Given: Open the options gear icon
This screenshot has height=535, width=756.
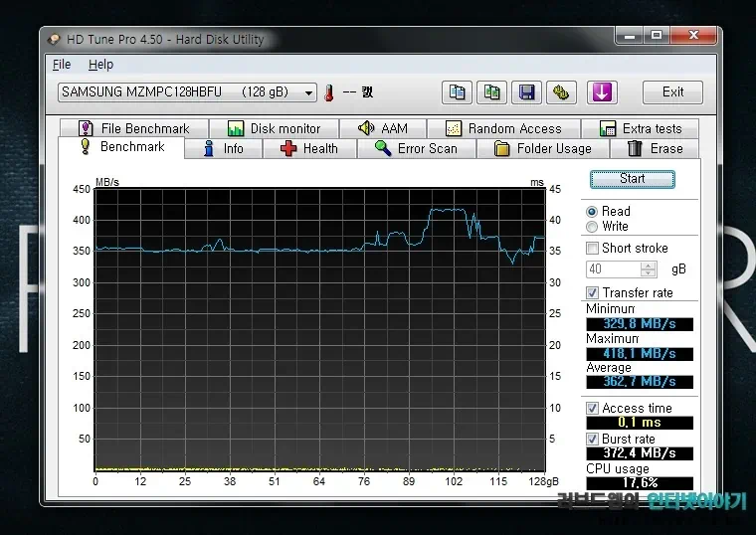Looking at the screenshot, I should click(x=561, y=92).
